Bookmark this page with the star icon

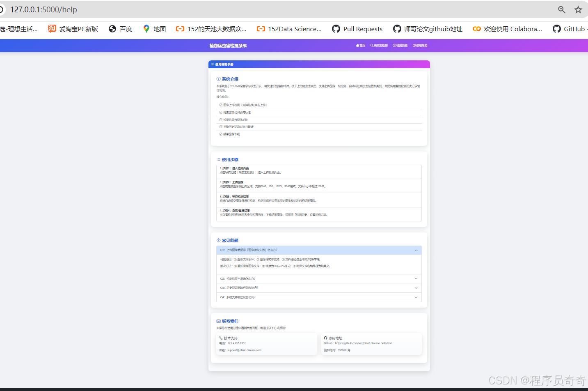click(x=578, y=9)
